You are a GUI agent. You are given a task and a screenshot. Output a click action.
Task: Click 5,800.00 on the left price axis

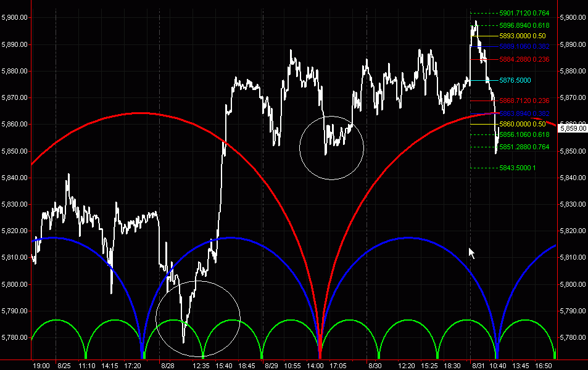pos(15,284)
